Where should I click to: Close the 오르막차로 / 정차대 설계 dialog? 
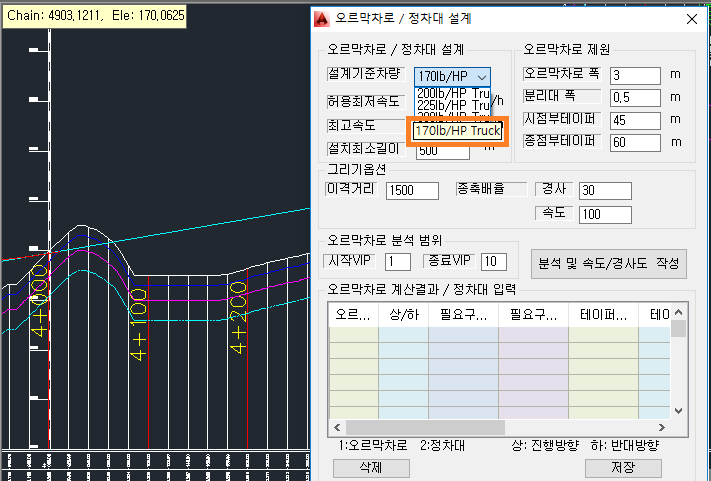(x=689, y=18)
